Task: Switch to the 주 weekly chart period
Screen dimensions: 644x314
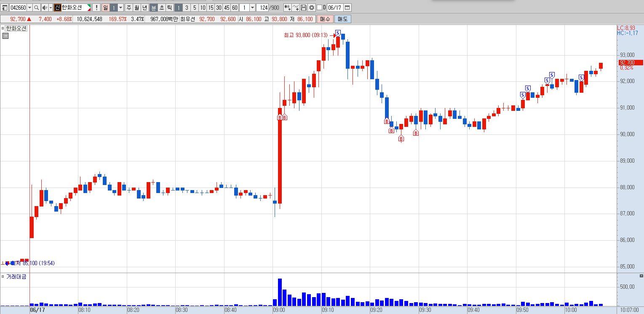Action: coord(129,8)
